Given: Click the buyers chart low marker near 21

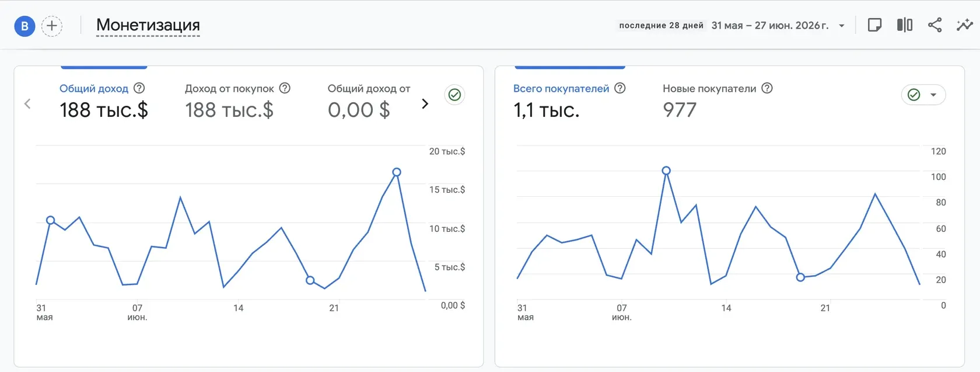Looking at the screenshot, I should (800, 277).
